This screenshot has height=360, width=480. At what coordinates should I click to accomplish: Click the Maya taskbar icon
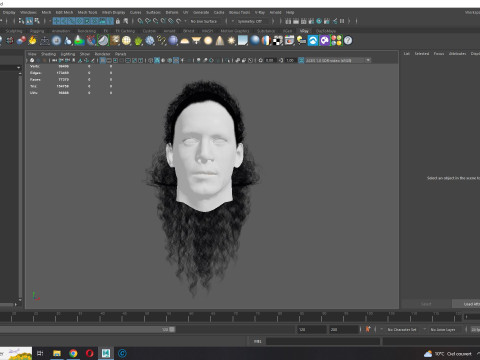pos(106,353)
